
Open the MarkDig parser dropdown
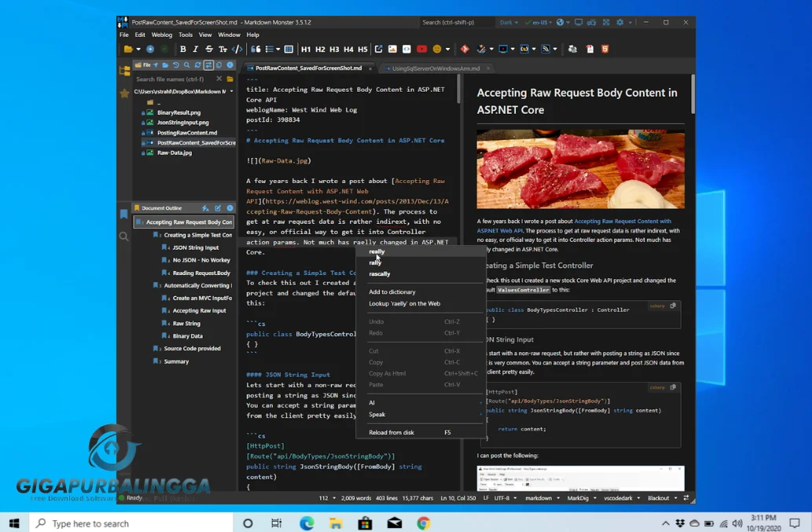tap(582, 498)
